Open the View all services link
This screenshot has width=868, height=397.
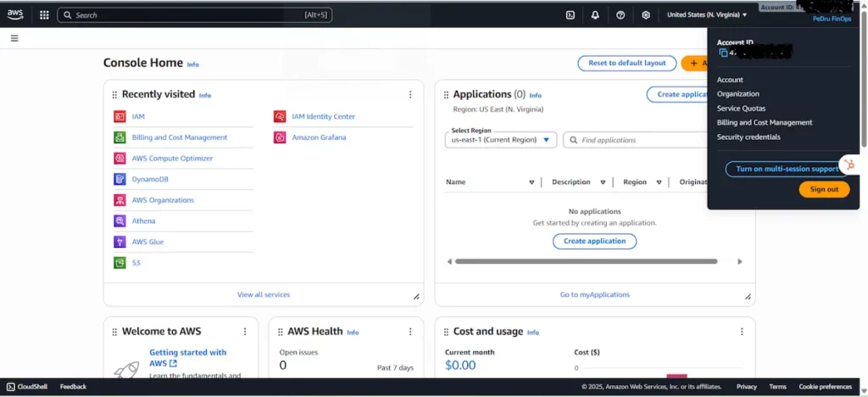264,294
